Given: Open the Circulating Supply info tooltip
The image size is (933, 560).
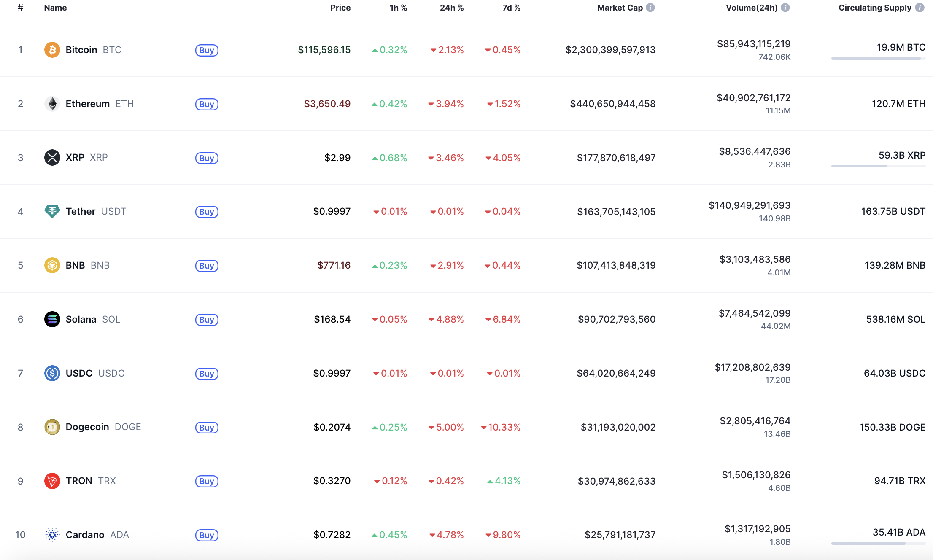Looking at the screenshot, I should [x=920, y=7].
